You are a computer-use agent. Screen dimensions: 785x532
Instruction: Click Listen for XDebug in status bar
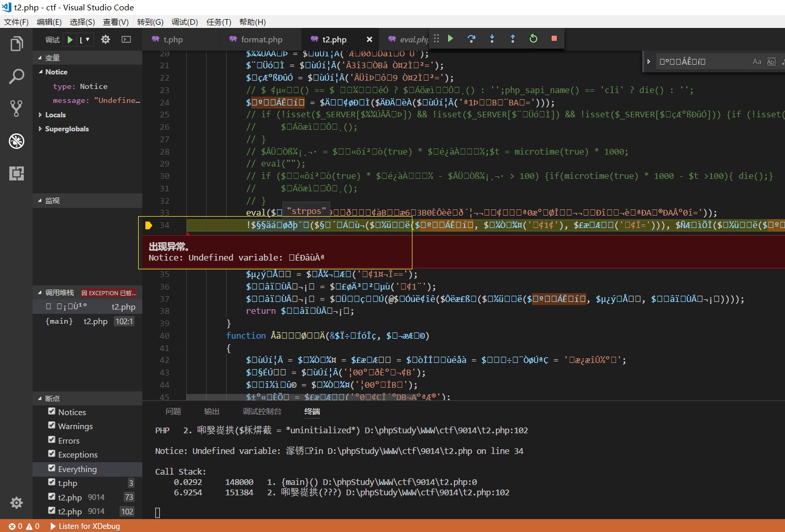pos(85,526)
